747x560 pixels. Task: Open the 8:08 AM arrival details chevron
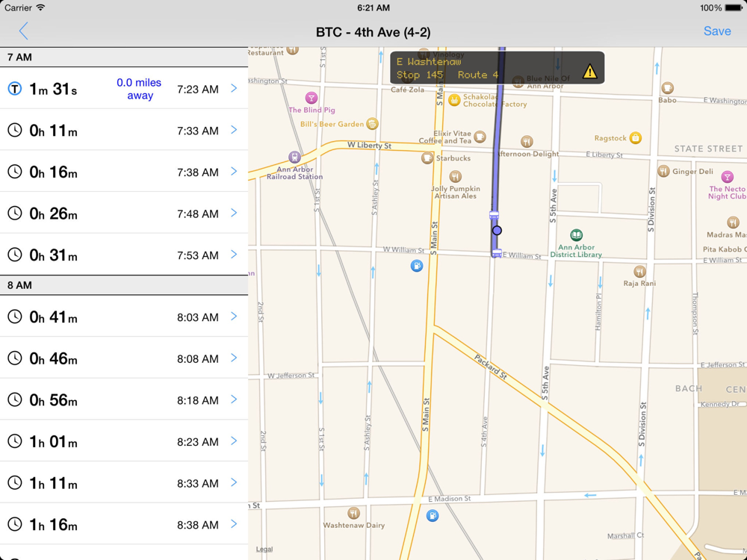(234, 358)
